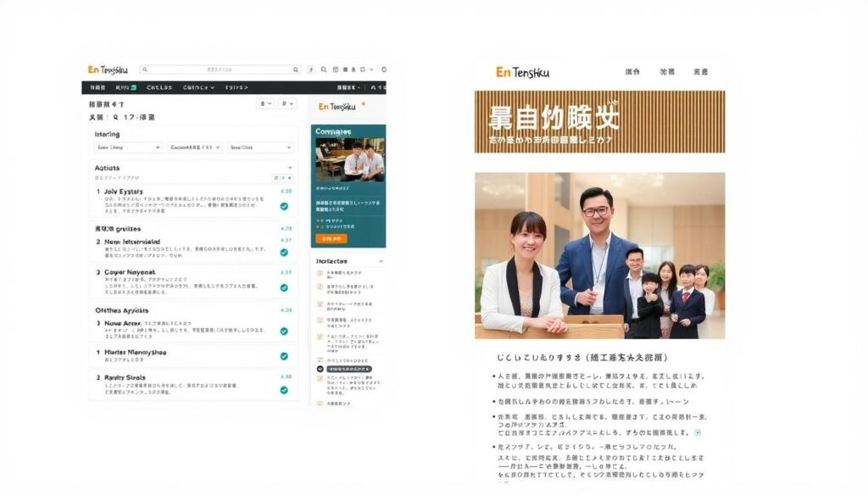This screenshot has width=868, height=496.
Task: Collapse the Iterlactes panel with its chevron
Action: [381, 261]
